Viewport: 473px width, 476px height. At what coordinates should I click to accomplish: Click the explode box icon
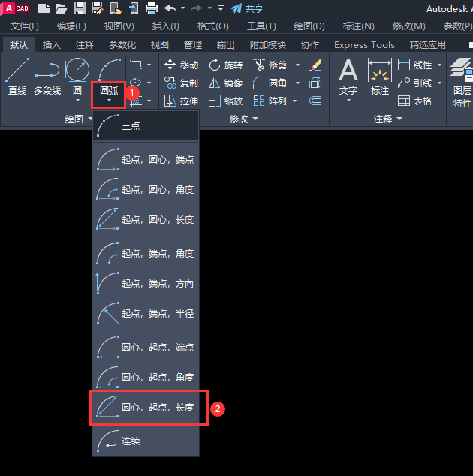point(315,83)
